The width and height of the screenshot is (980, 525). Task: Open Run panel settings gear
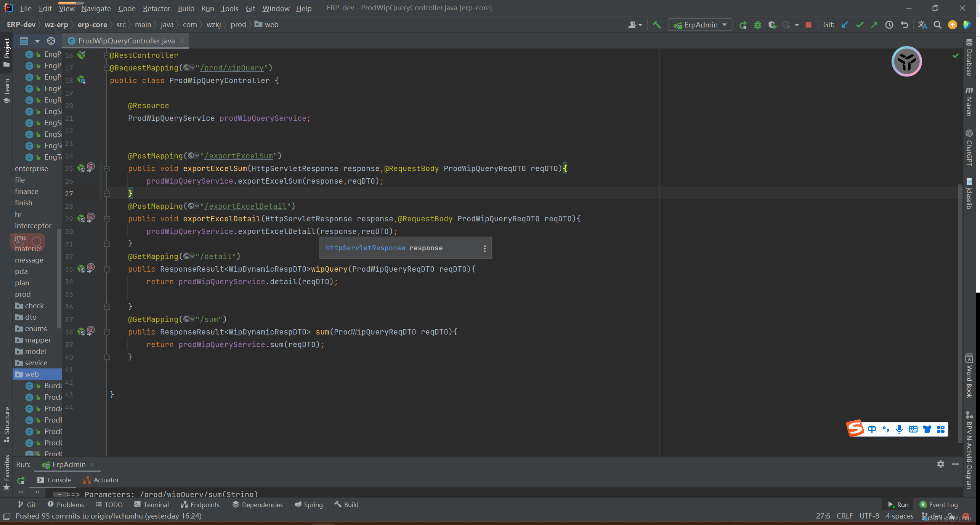click(940, 464)
